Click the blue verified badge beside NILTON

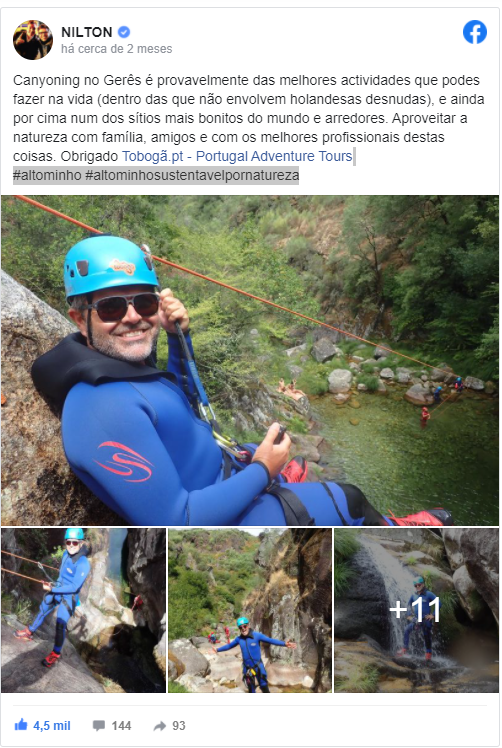click(x=124, y=32)
